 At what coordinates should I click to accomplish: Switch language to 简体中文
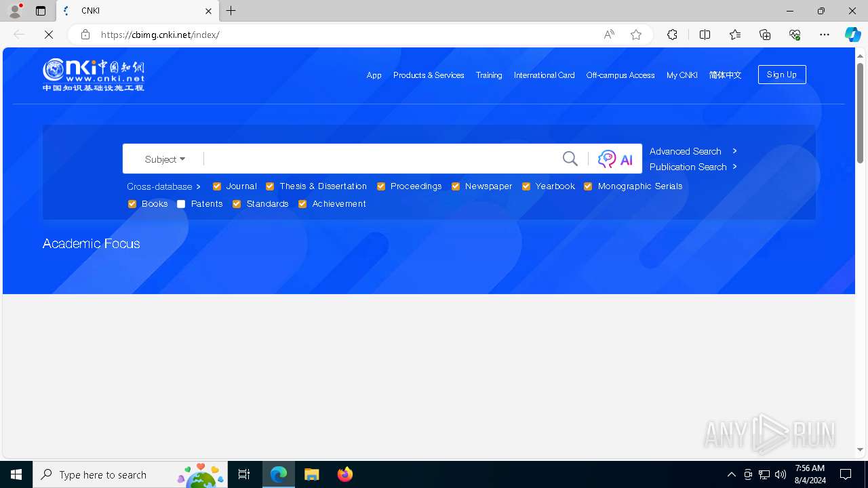pos(725,75)
